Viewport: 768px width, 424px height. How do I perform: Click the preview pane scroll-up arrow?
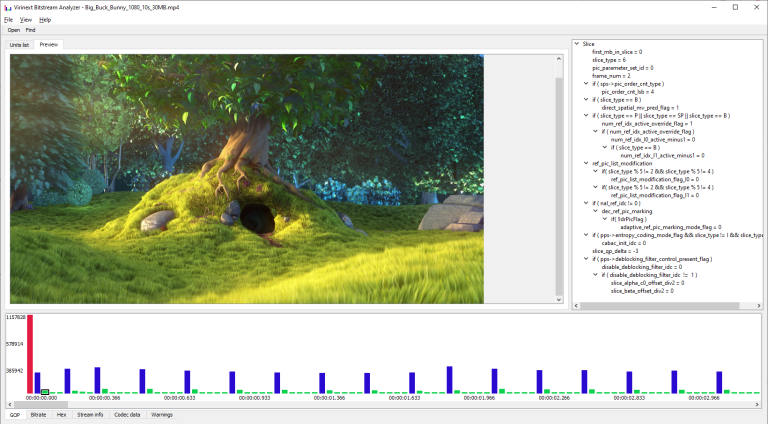click(x=559, y=59)
